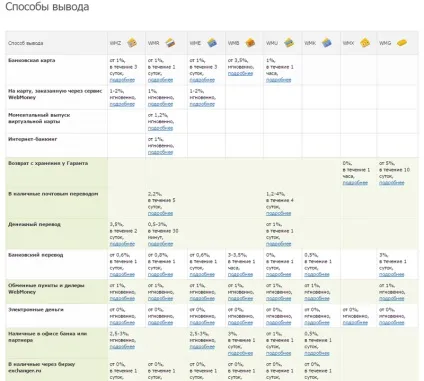This screenshot has height=381, width=424.
Task: Open подробнее for Электронные деньги, WMG column
Action: click(392, 323)
